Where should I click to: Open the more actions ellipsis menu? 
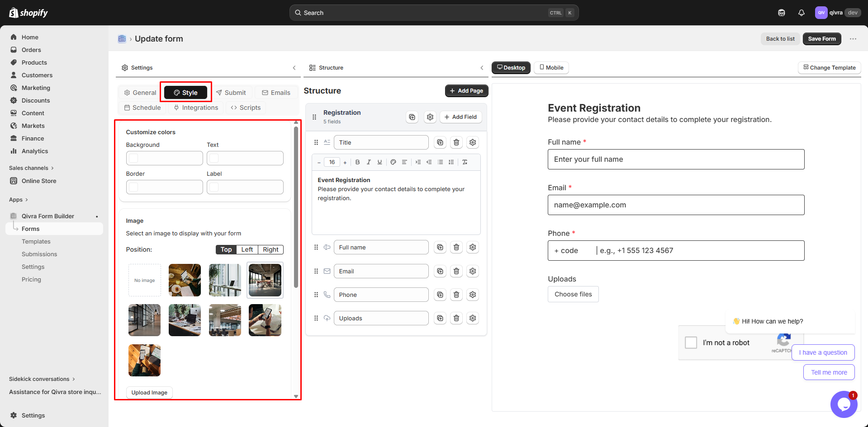853,39
